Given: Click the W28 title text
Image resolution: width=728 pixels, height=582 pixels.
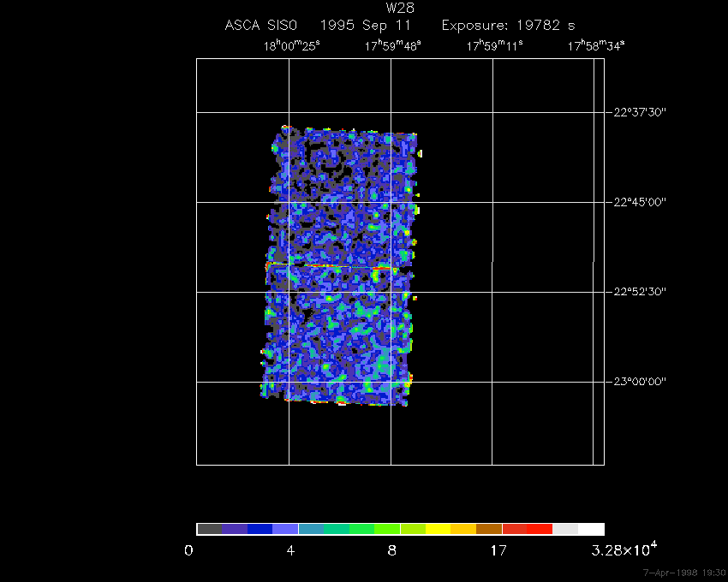Looking at the screenshot, I should click(400, 8).
